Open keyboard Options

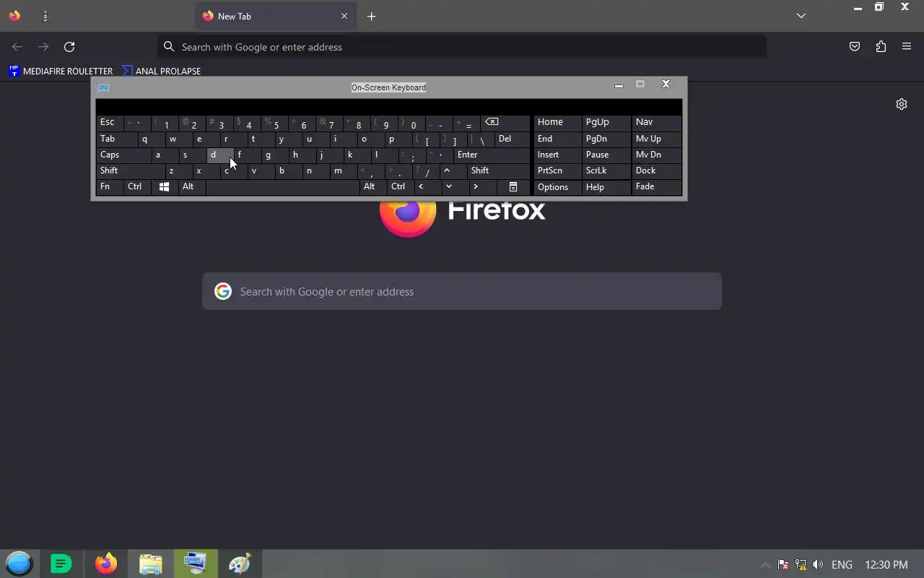point(557,187)
